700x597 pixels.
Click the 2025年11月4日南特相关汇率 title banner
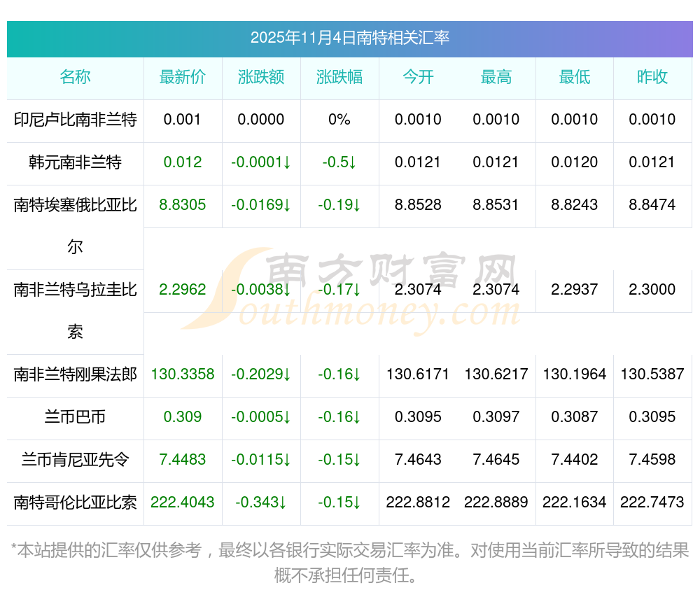(x=349, y=38)
